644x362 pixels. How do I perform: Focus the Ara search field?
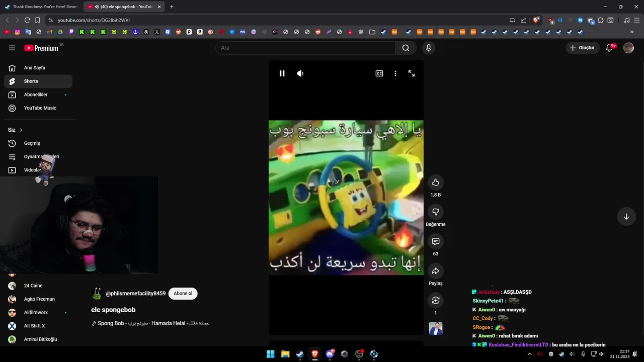point(305,48)
